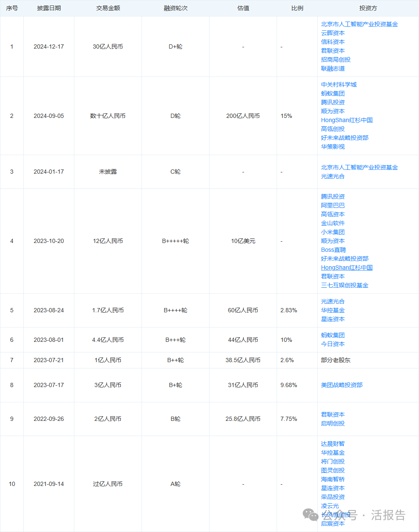
Task: Select the valuation 200亿人民币
Action: [x=243, y=116]
